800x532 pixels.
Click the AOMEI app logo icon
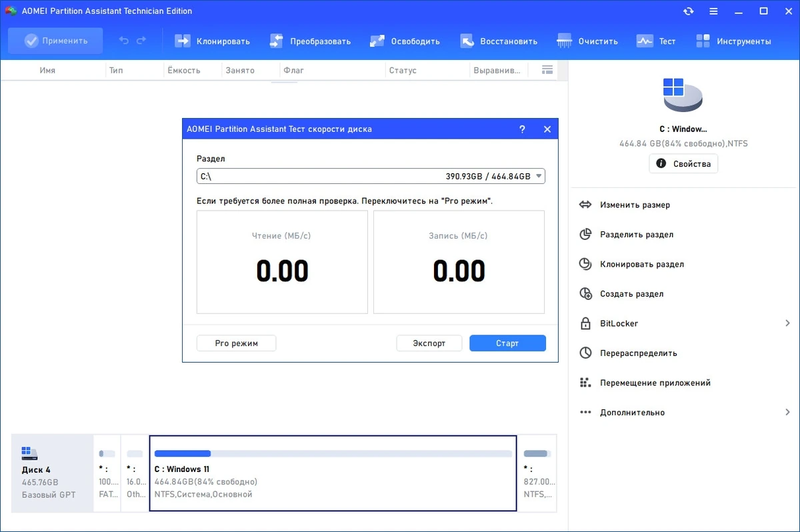pos(11,11)
